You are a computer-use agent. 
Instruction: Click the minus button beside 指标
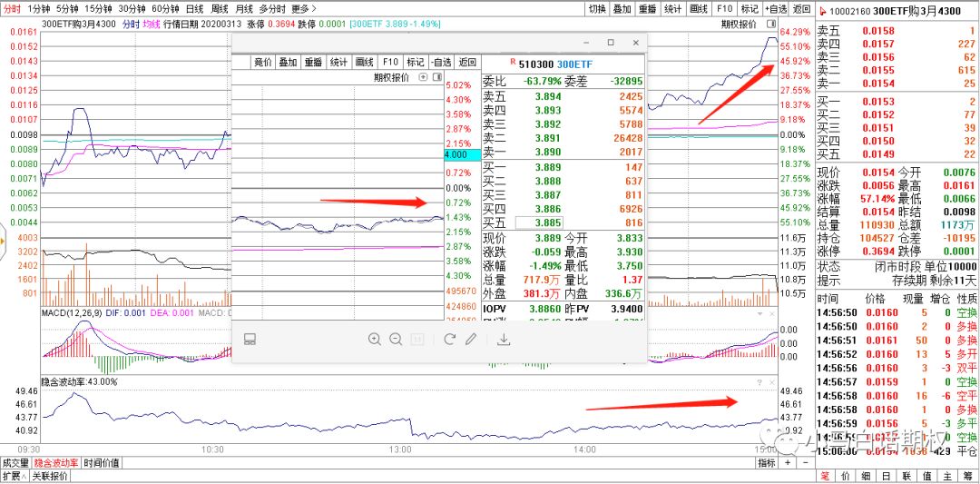pos(805,463)
